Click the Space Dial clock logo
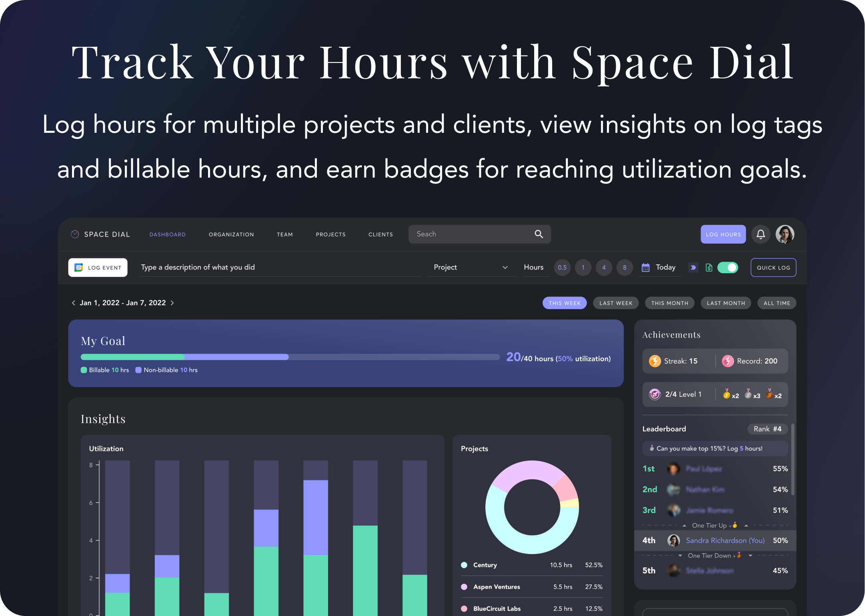The image size is (865, 616). coord(75,234)
